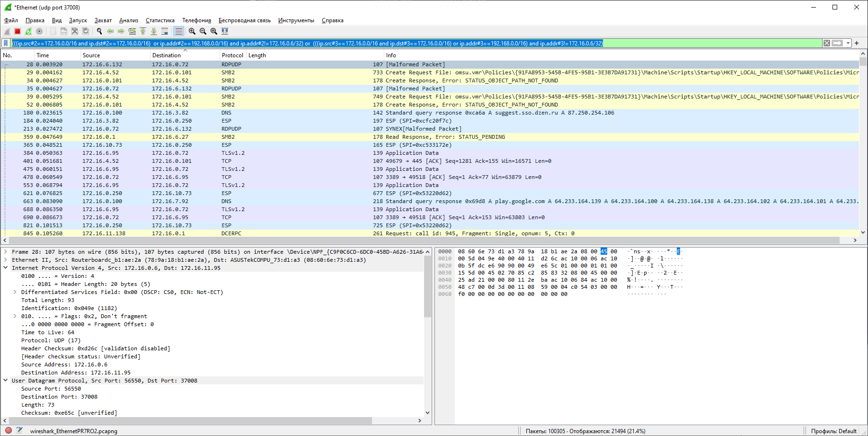Clear the display filter with X button
868x436 pixels.
pyautogui.click(x=827, y=43)
